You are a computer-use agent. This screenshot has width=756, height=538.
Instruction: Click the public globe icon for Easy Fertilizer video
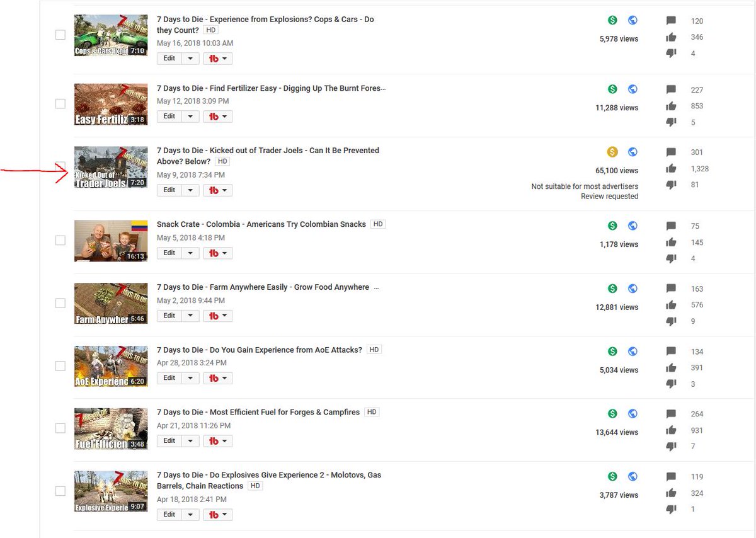[633, 89]
